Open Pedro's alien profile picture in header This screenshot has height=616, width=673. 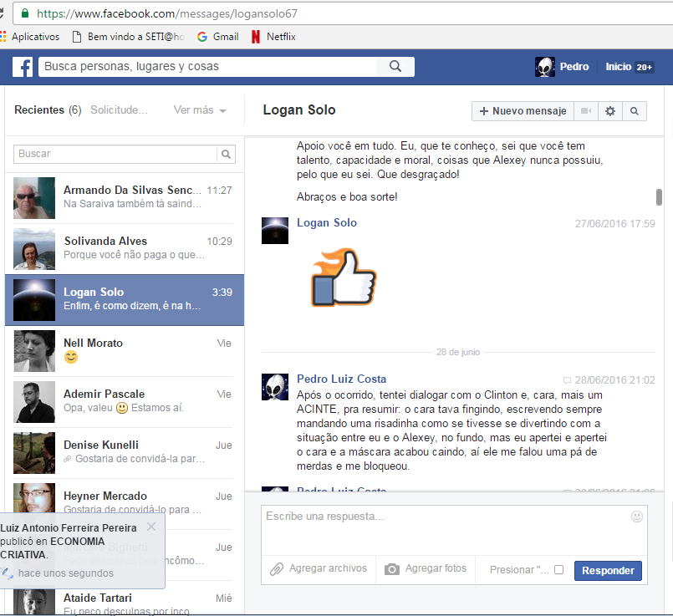tap(544, 67)
